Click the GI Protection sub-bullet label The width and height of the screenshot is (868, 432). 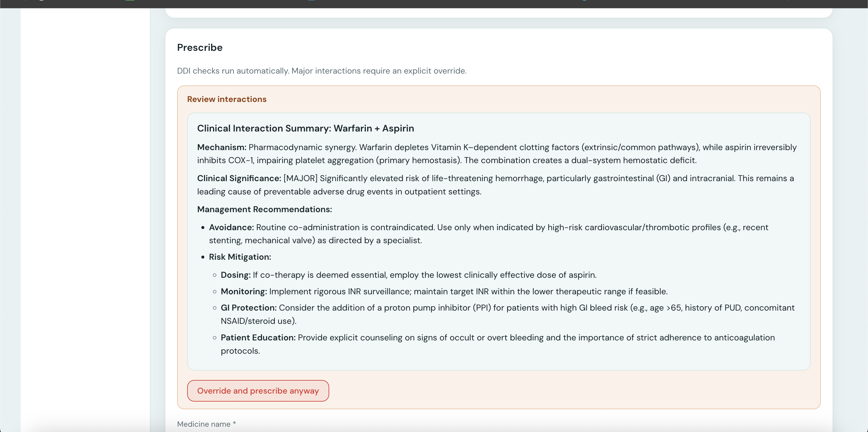(248, 308)
